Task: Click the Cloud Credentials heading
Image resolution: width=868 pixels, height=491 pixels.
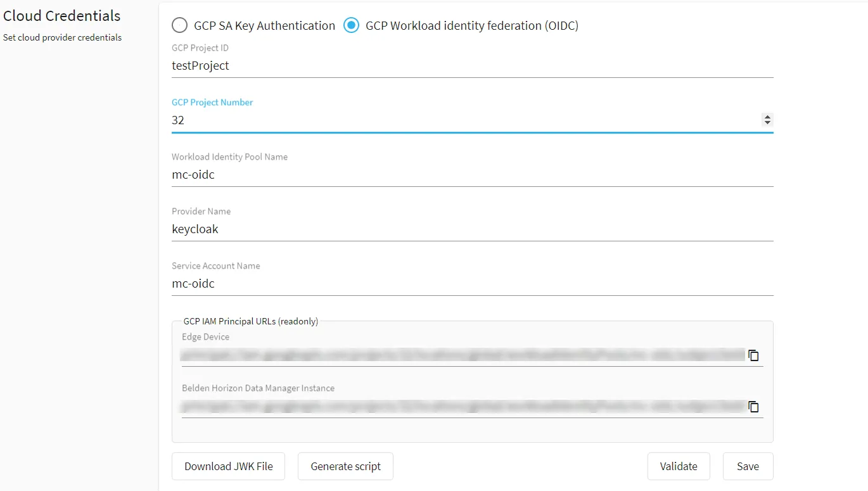Action: (62, 16)
